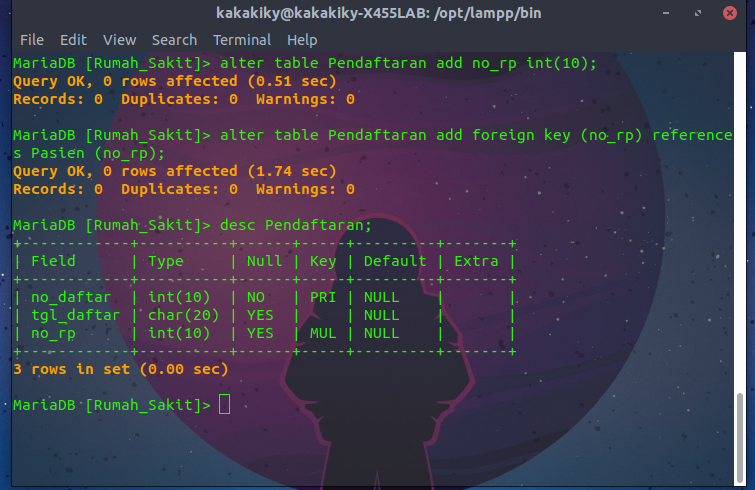Click the 'Default' column header
Screen dimensions: 755x490
coord(395,261)
